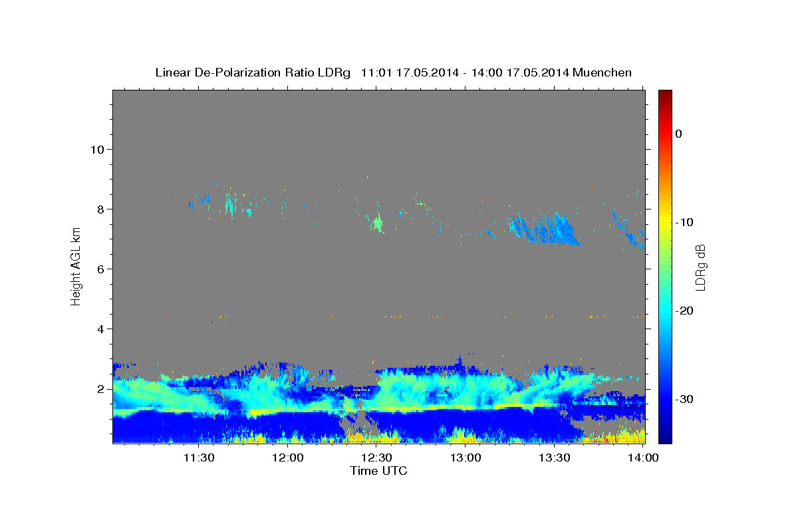Image resolution: width=798 pixels, height=532 pixels.
Task: Click the 14:00 time tick label
Action: [643, 458]
